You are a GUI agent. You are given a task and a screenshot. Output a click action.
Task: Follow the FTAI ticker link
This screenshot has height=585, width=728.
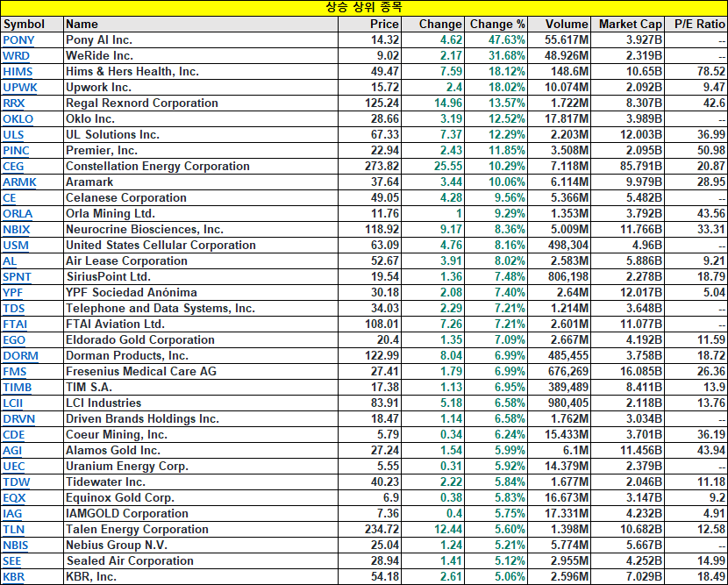tap(15, 325)
